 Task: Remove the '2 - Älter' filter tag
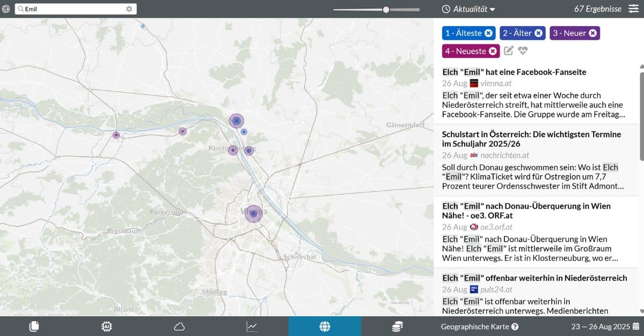[538, 33]
